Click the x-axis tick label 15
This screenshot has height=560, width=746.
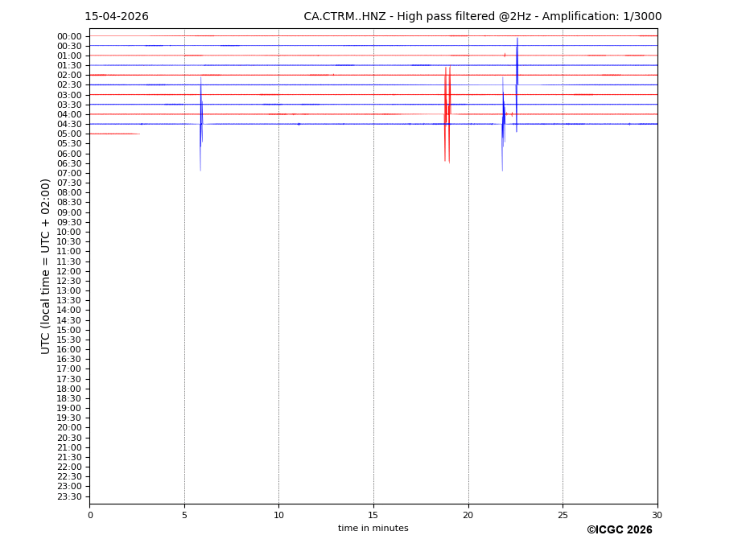(373, 515)
